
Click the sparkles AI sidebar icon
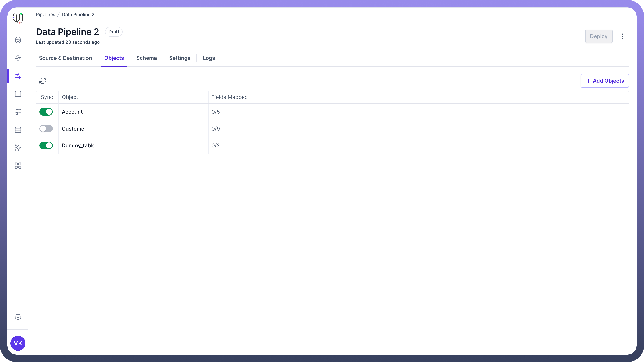coord(18,148)
